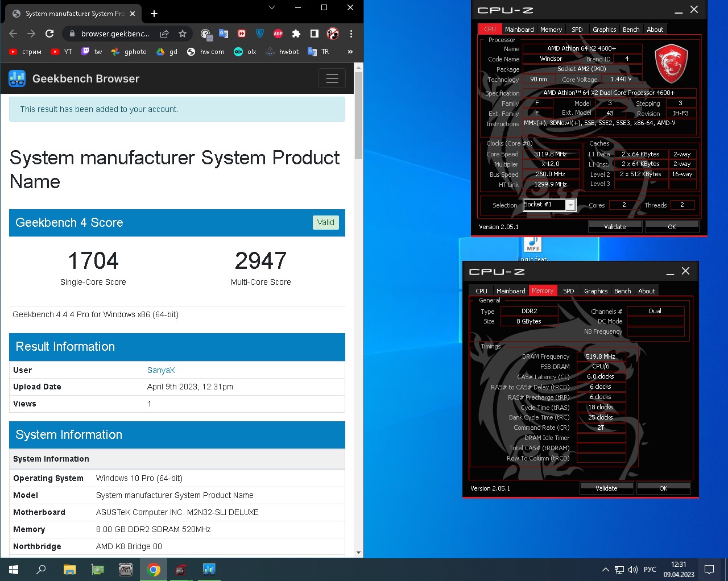The image size is (728, 581).
Task: Click the Valid badge on the score header
Action: [326, 222]
